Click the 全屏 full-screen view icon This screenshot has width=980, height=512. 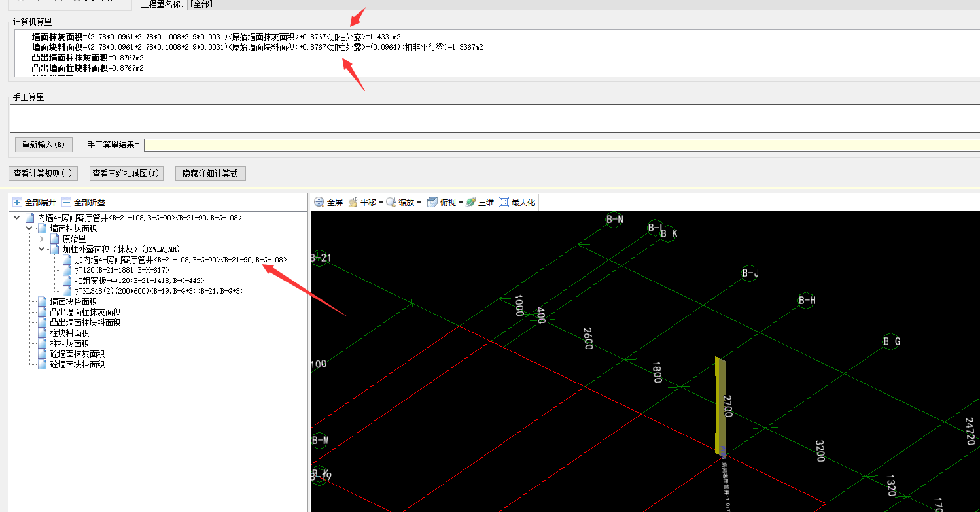coord(320,203)
